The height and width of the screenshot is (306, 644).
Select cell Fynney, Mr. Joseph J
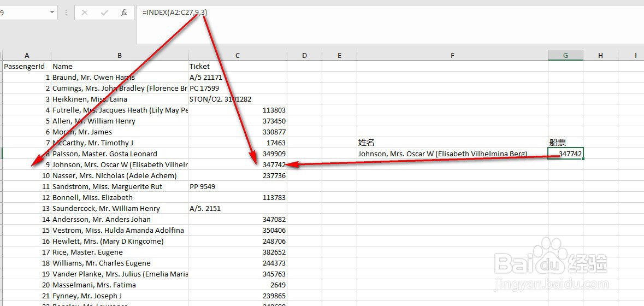pyautogui.click(x=120, y=296)
